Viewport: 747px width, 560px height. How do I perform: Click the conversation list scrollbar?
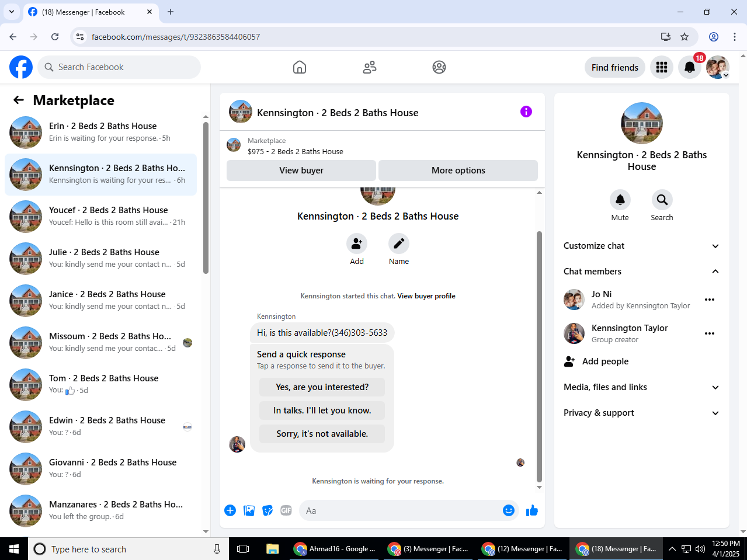(x=206, y=197)
